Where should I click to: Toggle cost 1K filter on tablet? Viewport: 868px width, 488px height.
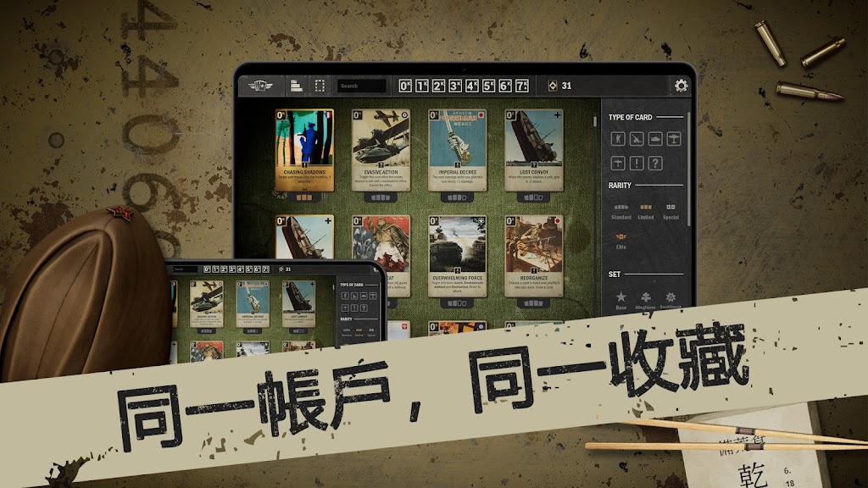(422, 86)
